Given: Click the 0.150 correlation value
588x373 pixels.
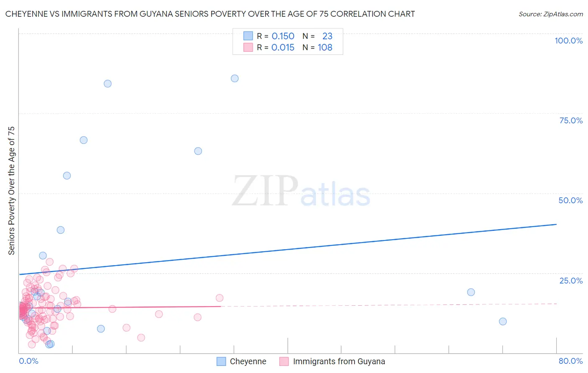Looking at the screenshot, I should [x=283, y=36].
